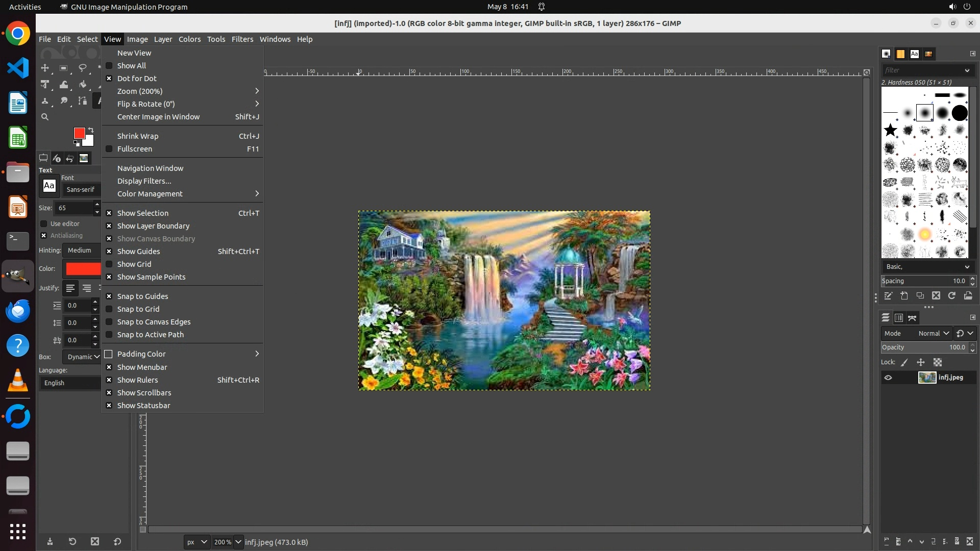Viewport: 980px width, 551px height.
Task: Select the Move tool in toolbox
Action: (x=45, y=68)
